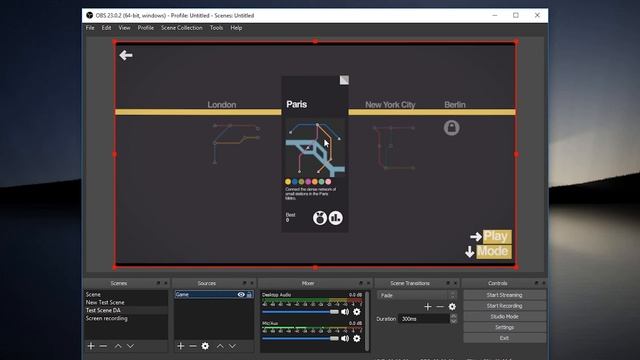Viewport: 640px width, 360px height.
Task: Open the Scene Collection menu
Action: click(182, 28)
